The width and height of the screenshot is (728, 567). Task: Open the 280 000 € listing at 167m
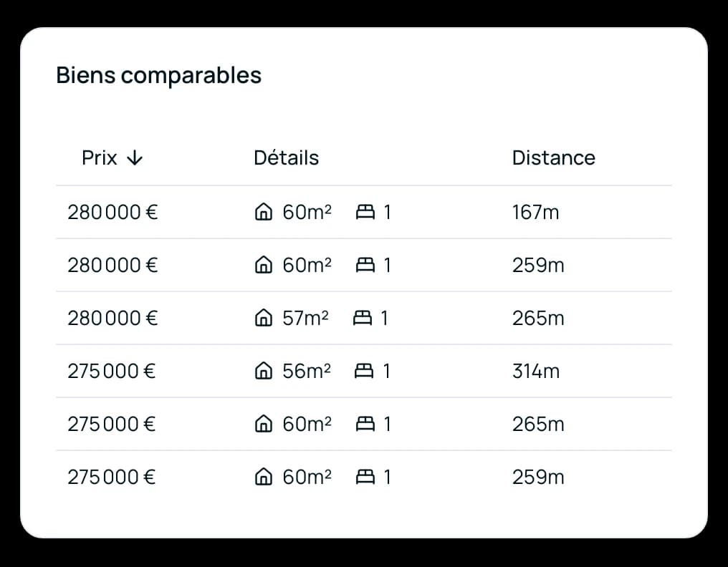[x=363, y=212]
